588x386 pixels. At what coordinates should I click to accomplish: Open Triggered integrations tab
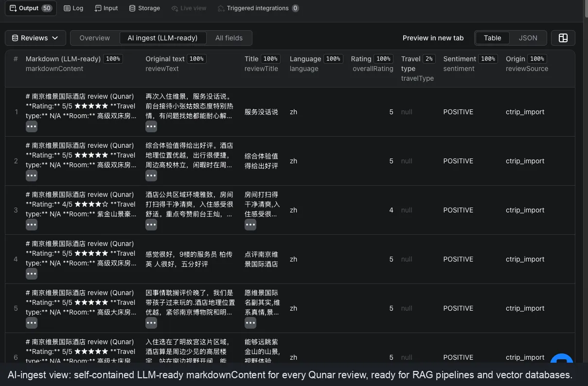click(258, 8)
